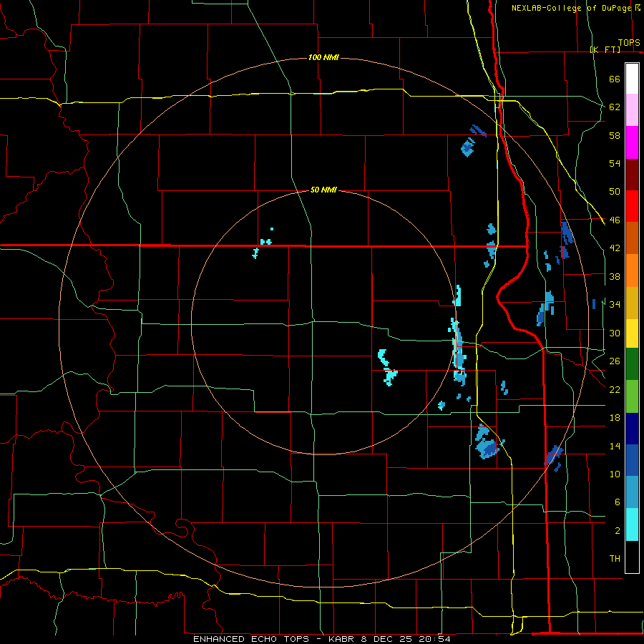644x644 pixels.
Task: Click the '22' scale value
Action: (x=615, y=389)
